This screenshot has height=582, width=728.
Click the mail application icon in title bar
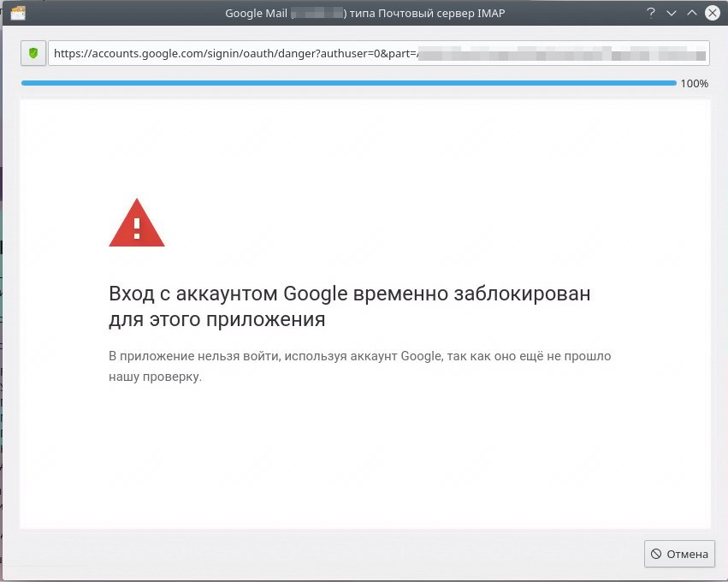coord(18,13)
